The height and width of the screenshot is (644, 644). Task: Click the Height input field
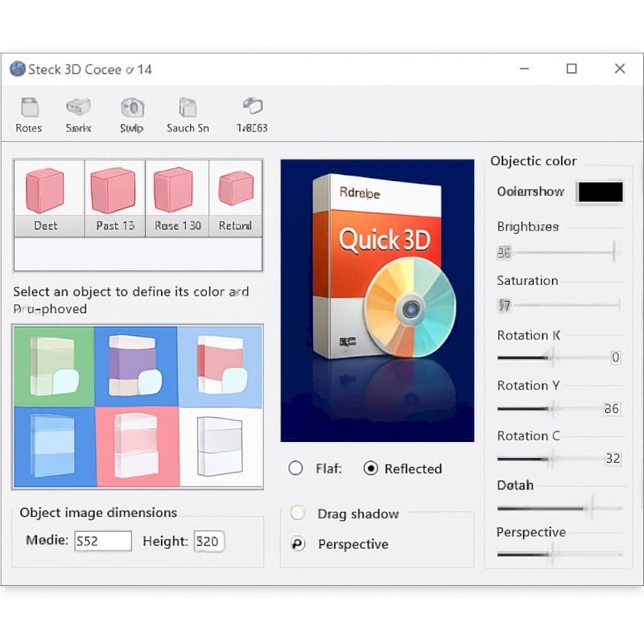[208, 541]
